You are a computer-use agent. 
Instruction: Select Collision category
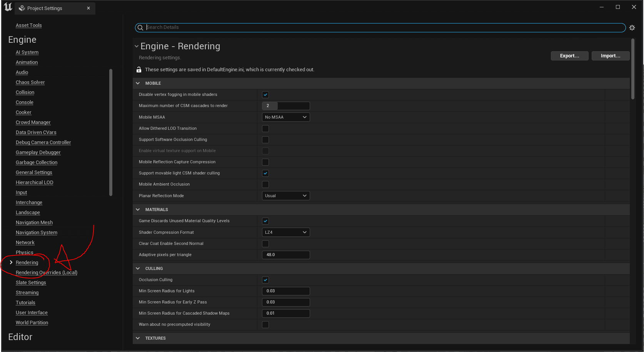point(25,92)
